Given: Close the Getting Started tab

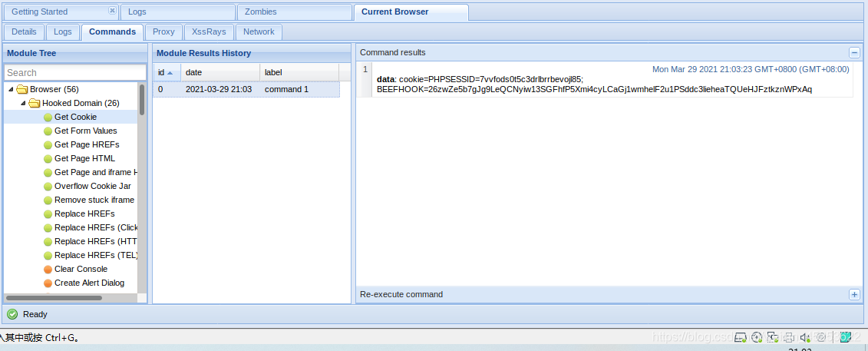Looking at the screenshot, I should (x=112, y=11).
